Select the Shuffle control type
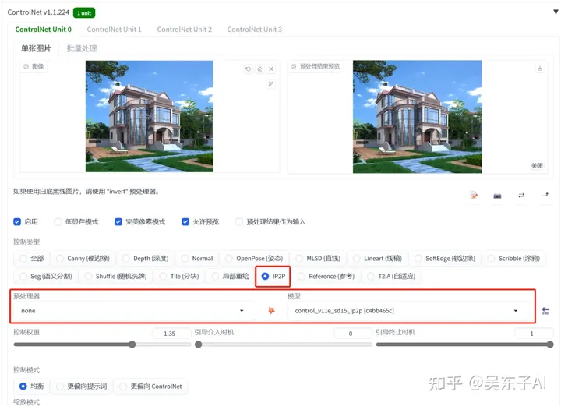 115,276
